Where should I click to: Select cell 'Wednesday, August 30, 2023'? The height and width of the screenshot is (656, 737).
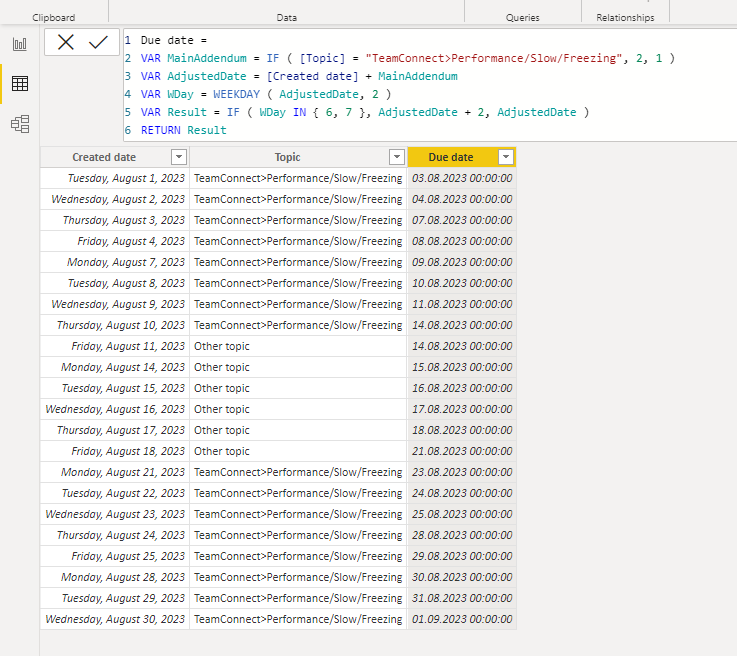[115, 619]
